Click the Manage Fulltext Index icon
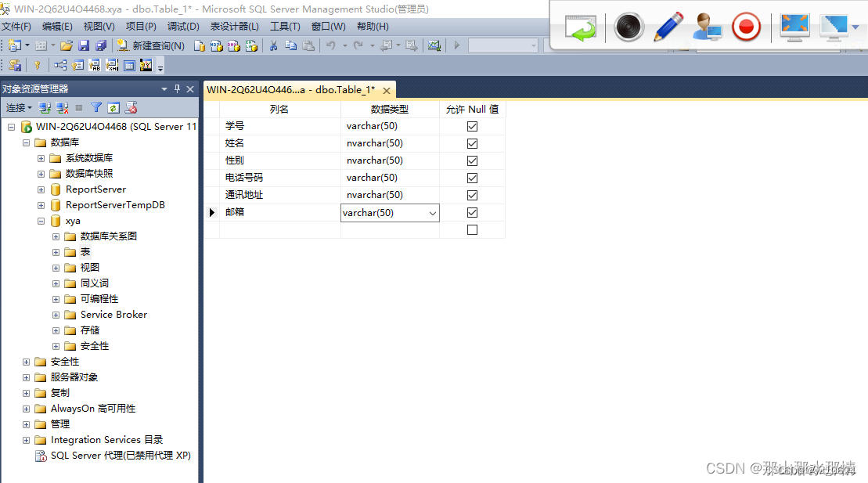The height and width of the screenshot is (483, 868). pos(95,65)
